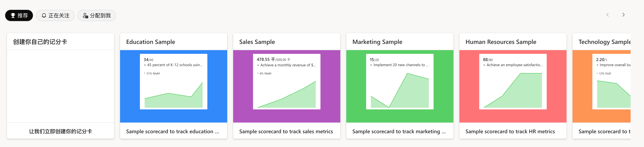Open the Marketing Sample chart thumbnail
This screenshot has height=147, width=644.
399,82
